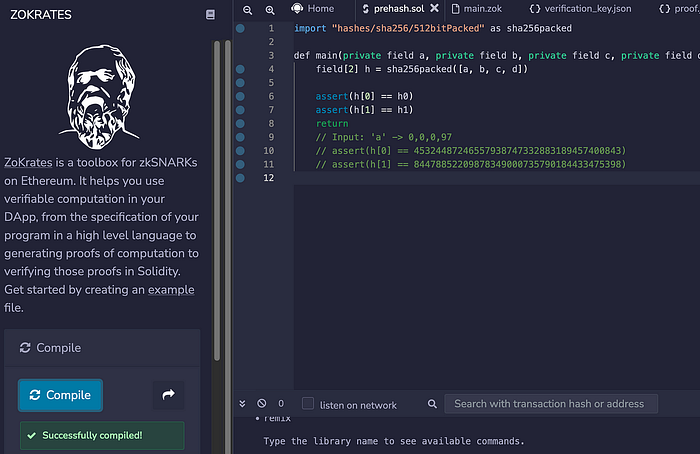Click the blue Compile button
700x454 pixels.
[x=60, y=395]
